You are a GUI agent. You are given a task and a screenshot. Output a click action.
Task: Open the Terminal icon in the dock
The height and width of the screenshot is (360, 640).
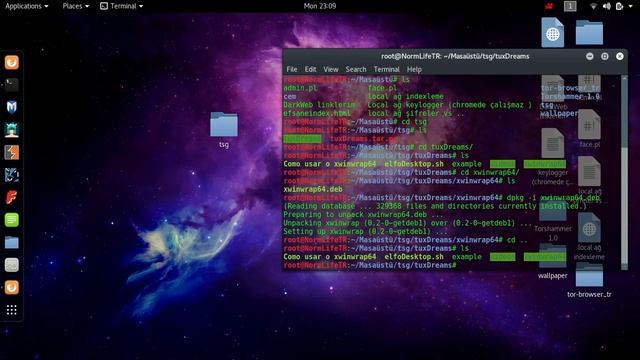(11, 84)
